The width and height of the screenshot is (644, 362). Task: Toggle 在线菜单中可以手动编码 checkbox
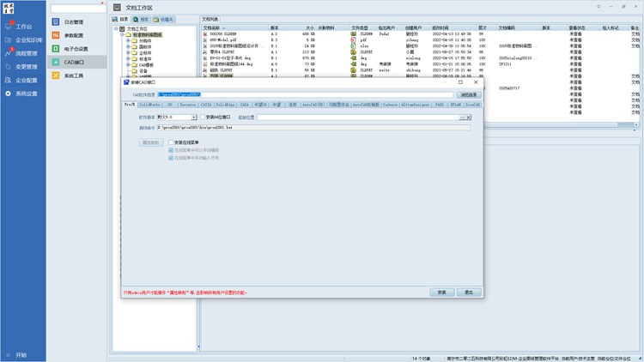[x=171, y=150]
